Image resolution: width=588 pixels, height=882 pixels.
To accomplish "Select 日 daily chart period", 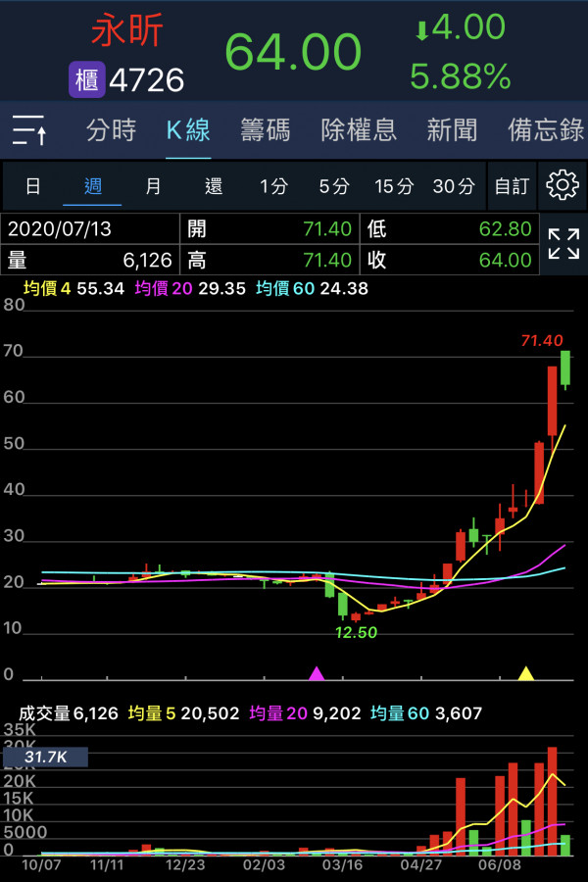I will point(33,186).
